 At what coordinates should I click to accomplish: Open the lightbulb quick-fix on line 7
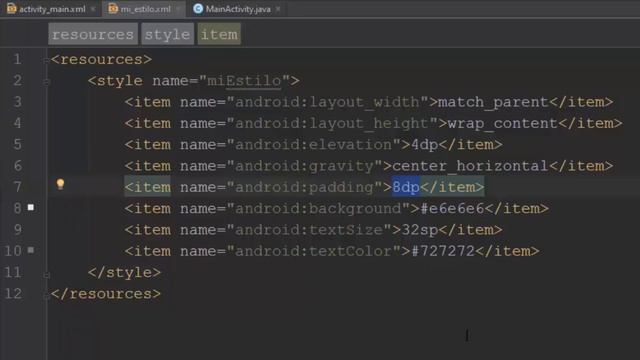pos(60,184)
